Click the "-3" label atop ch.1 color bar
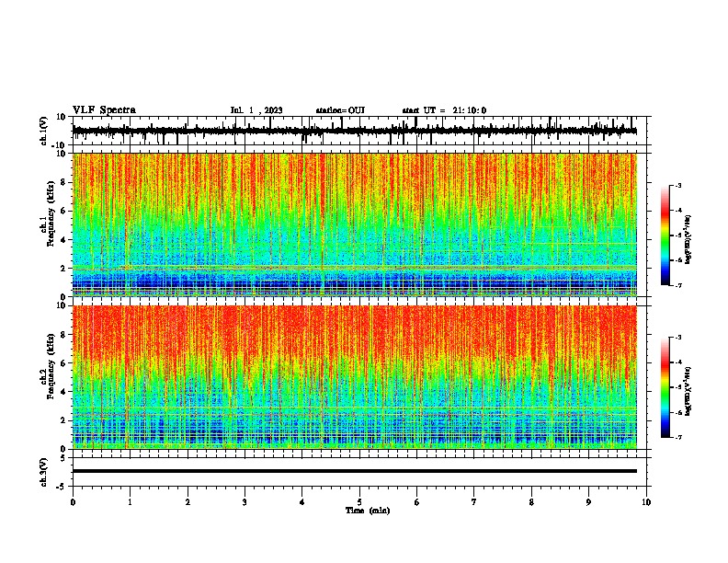Viewport: 728px width, 563px height. pos(677,185)
